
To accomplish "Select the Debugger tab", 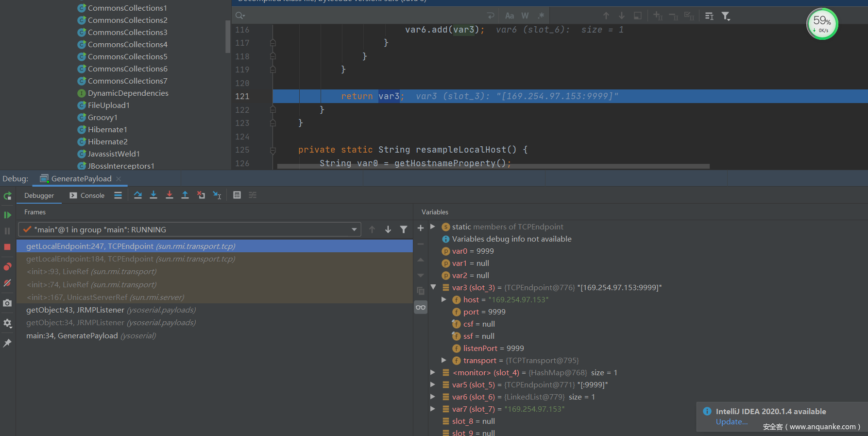I will coord(39,195).
